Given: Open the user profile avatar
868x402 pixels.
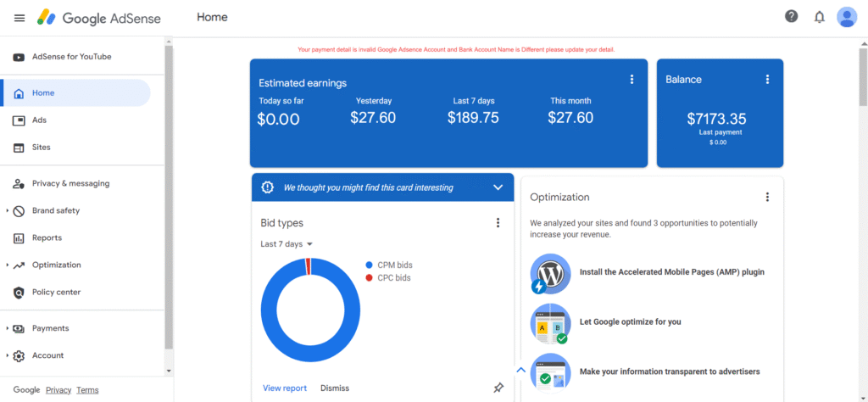Looking at the screenshot, I should [847, 17].
